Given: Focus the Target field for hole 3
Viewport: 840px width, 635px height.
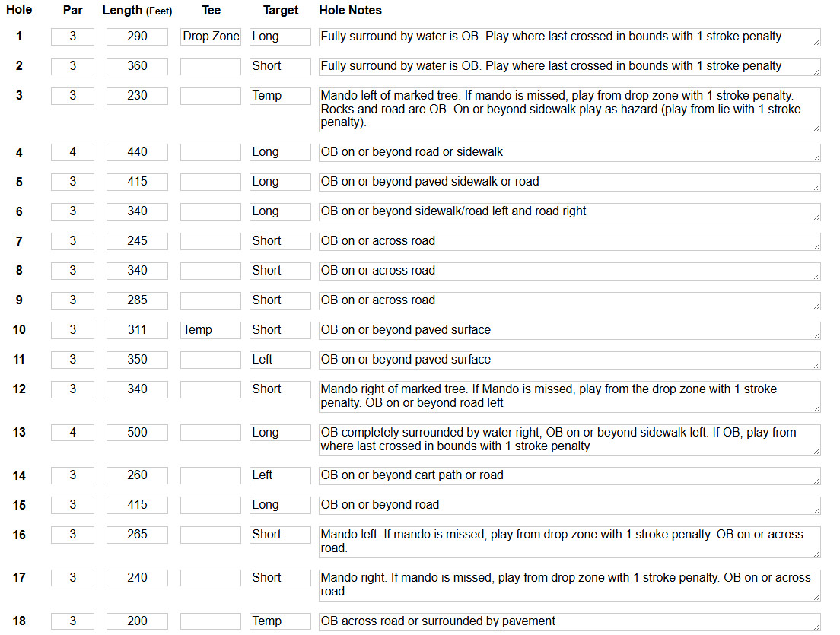Looking at the screenshot, I should [x=280, y=96].
